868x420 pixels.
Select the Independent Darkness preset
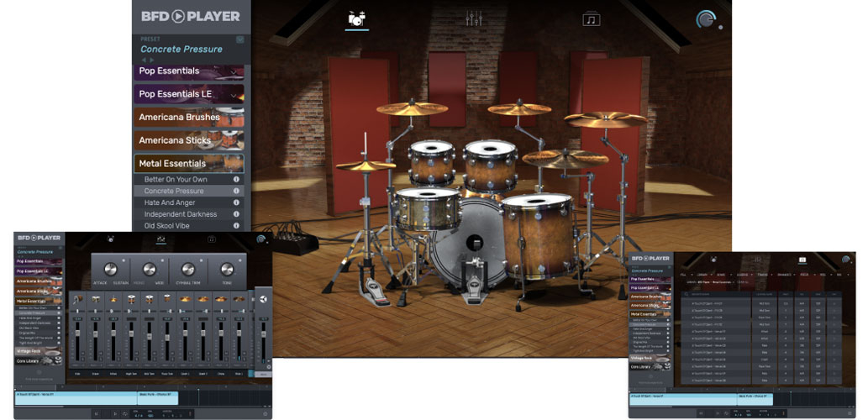click(181, 214)
